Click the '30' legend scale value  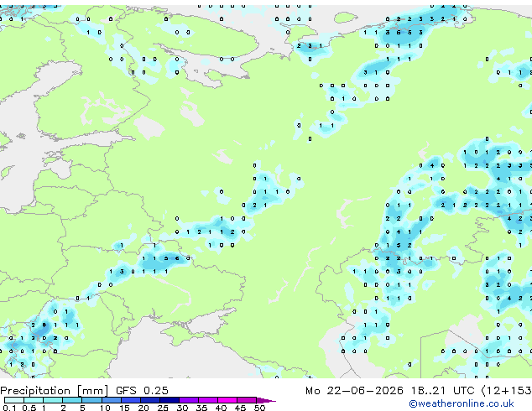[x=182, y=408]
